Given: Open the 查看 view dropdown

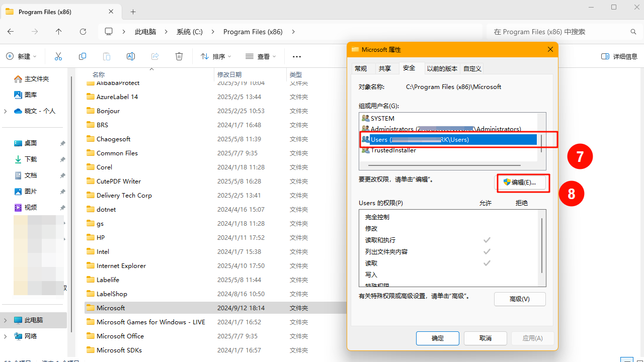Looking at the screenshot, I should click(x=261, y=56).
